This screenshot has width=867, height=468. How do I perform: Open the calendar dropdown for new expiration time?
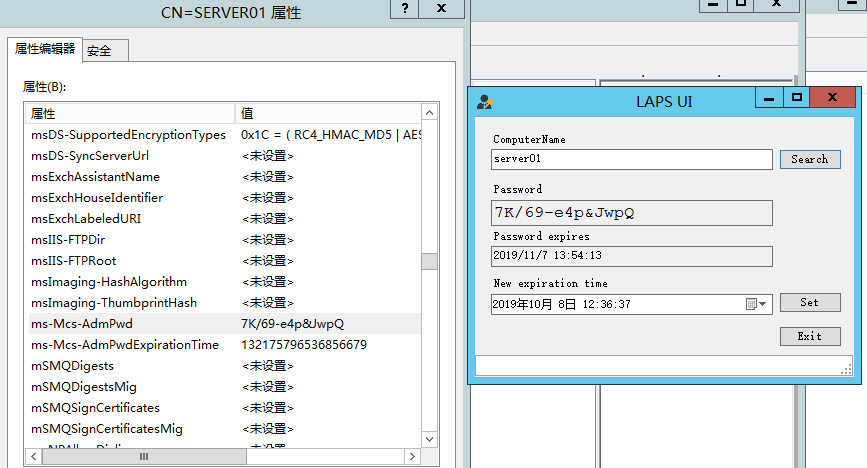(x=756, y=304)
